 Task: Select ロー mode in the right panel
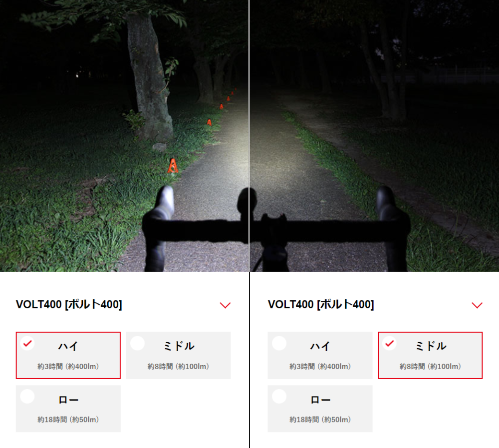click(x=320, y=409)
